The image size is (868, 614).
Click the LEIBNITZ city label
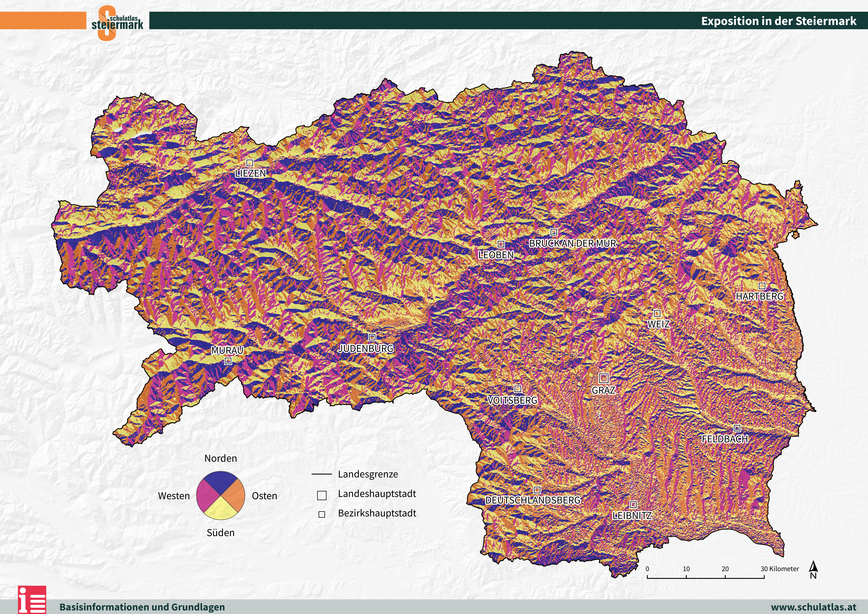click(x=632, y=516)
